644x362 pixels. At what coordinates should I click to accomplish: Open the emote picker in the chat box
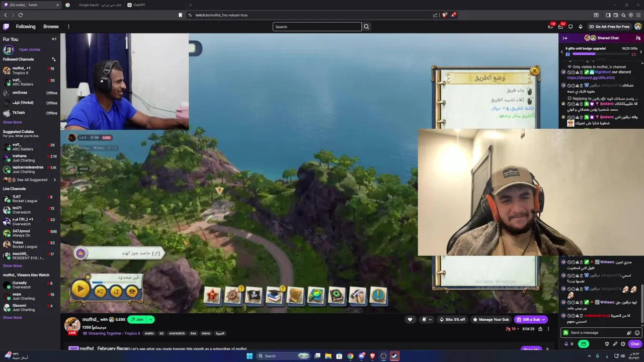tap(637, 333)
